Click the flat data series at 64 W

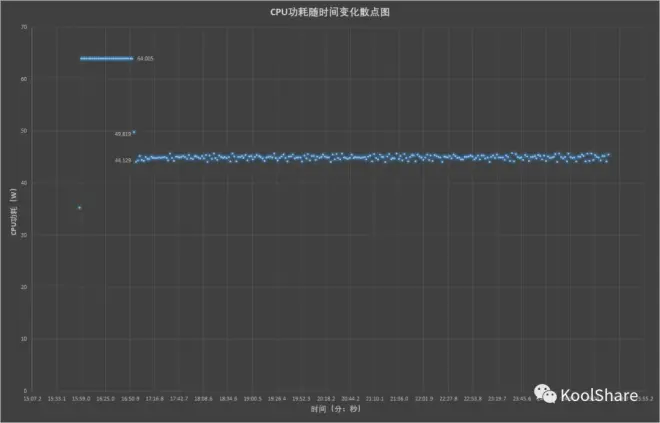tap(106, 58)
